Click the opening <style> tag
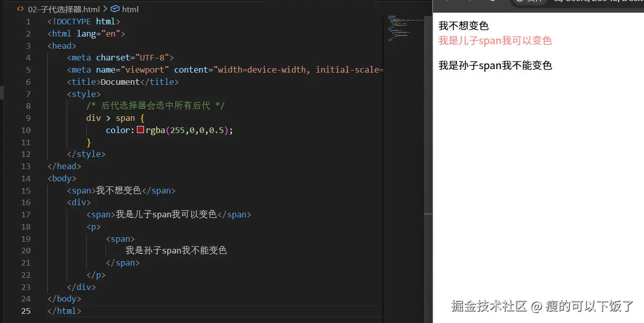 (x=84, y=94)
